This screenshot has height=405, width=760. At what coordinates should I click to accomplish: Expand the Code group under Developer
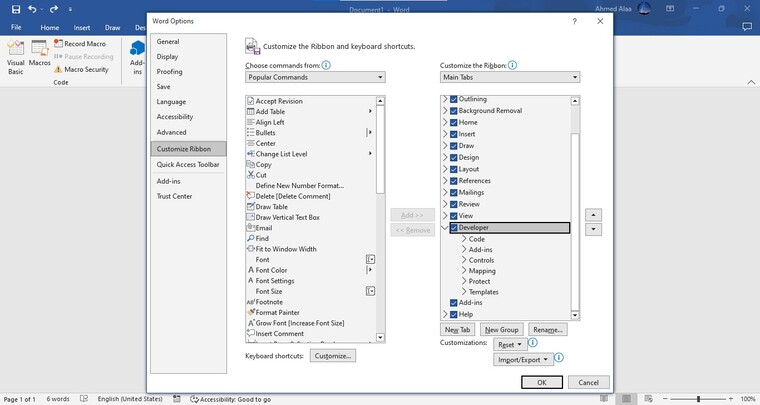[464, 239]
